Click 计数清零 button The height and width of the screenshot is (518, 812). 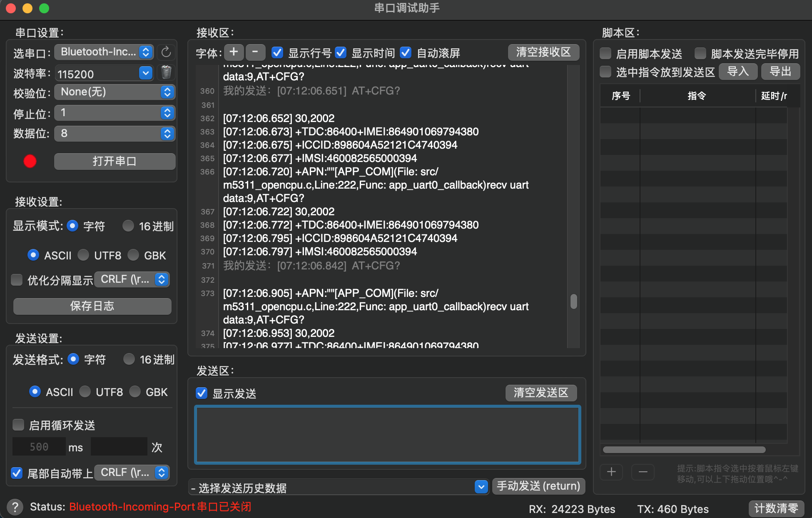click(776, 508)
